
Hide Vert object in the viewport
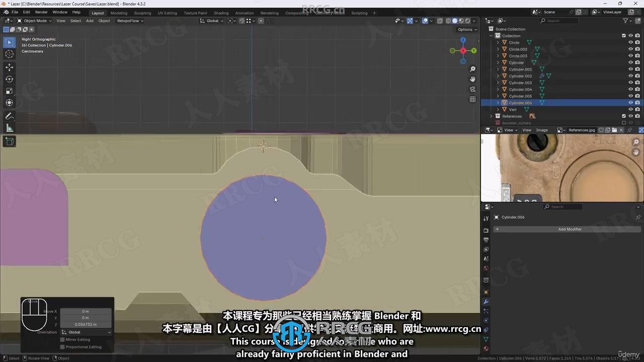coord(630,110)
